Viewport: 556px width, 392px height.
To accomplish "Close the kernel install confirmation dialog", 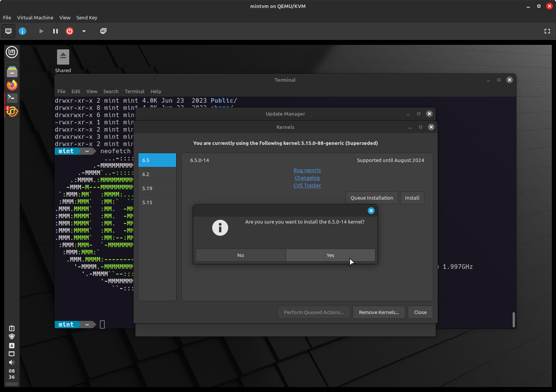I will (x=371, y=211).
